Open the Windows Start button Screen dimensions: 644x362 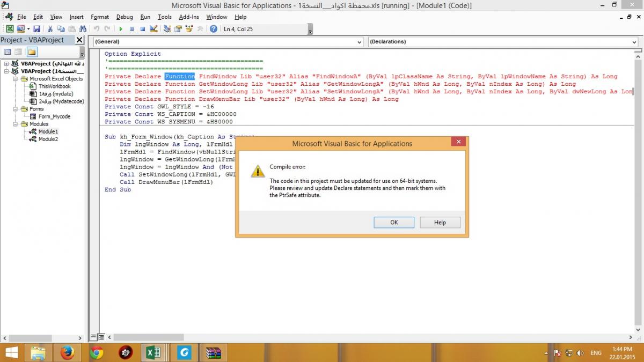11,352
